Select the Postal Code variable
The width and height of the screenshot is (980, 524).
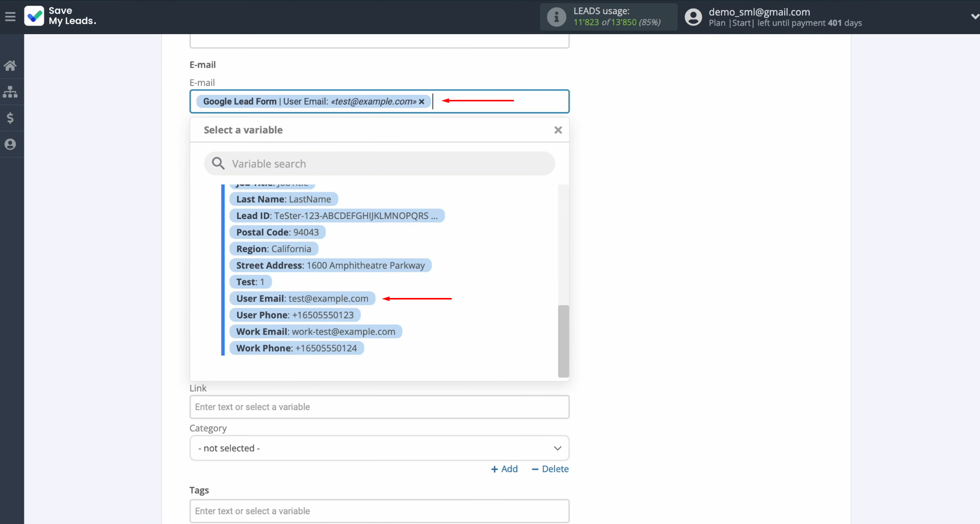277,232
